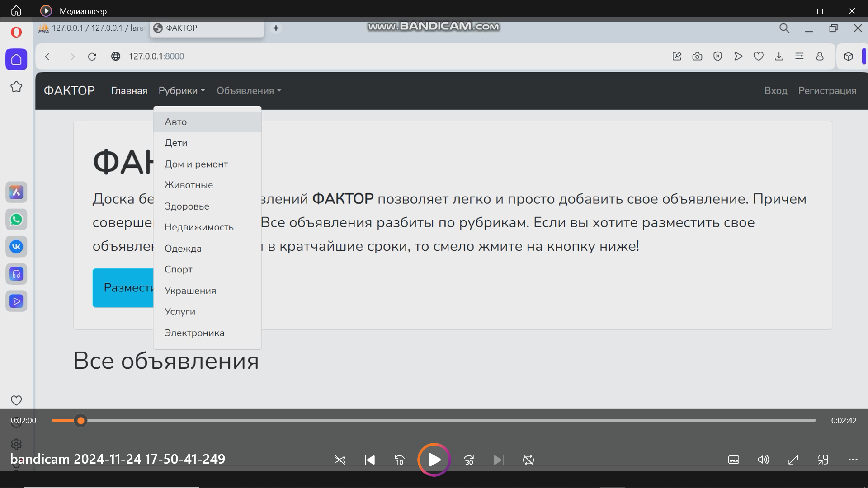This screenshot has width=868, height=488.
Task: Open the blue arrow sidebar icon
Action: [x=16, y=301]
